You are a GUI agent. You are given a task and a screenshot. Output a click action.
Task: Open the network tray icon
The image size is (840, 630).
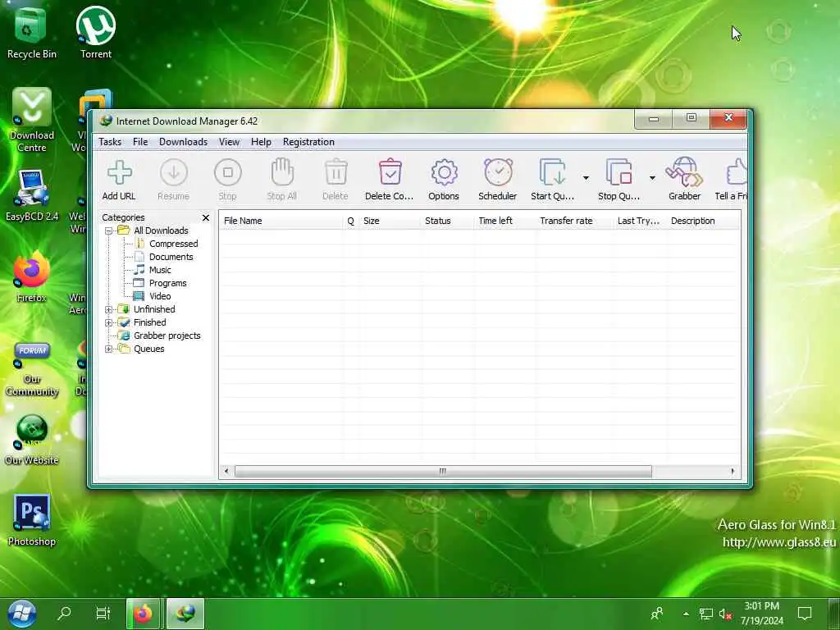coord(706,614)
